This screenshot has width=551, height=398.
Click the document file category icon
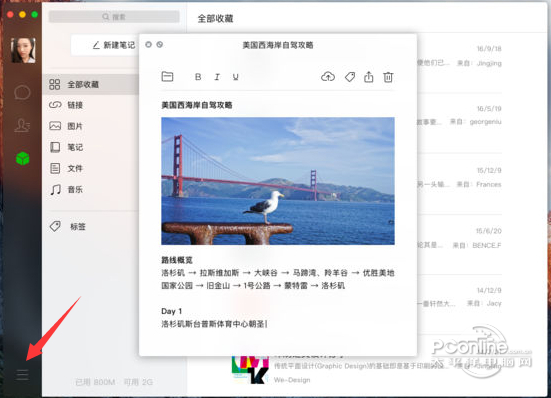[x=55, y=168]
